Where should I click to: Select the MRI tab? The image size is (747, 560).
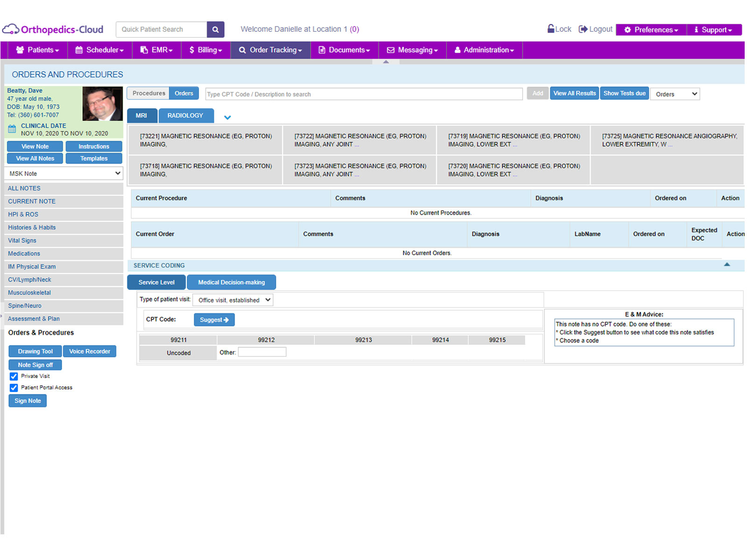tap(141, 115)
